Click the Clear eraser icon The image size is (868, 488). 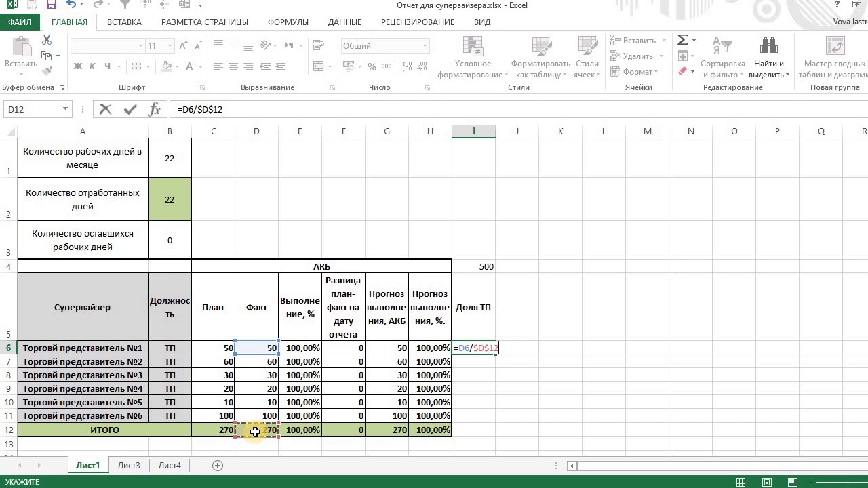point(683,71)
